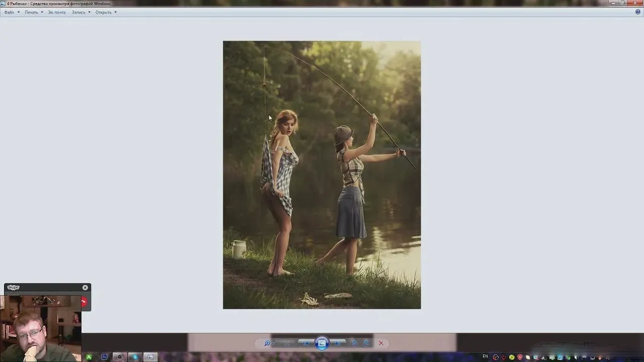Viewport: 644px width, 362px height.
Task: Click the Эл. почта toolbar button
Action: pyautogui.click(x=57, y=12)
